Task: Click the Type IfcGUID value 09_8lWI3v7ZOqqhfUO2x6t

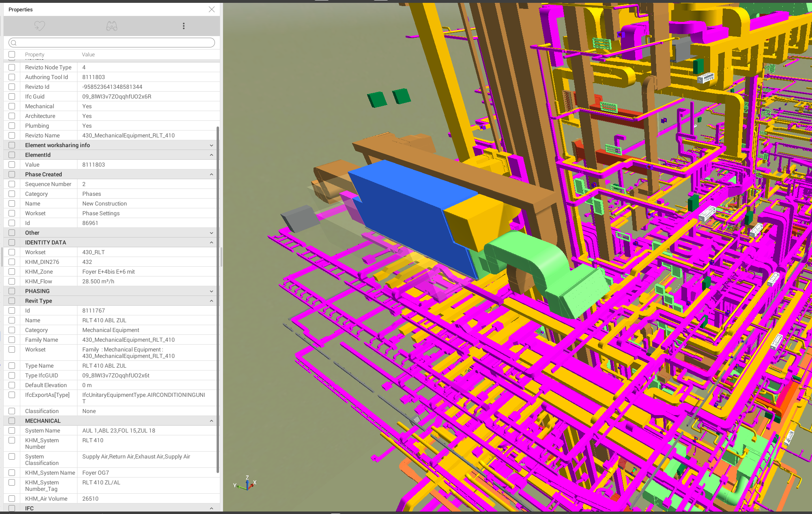Action: (116, 375)
